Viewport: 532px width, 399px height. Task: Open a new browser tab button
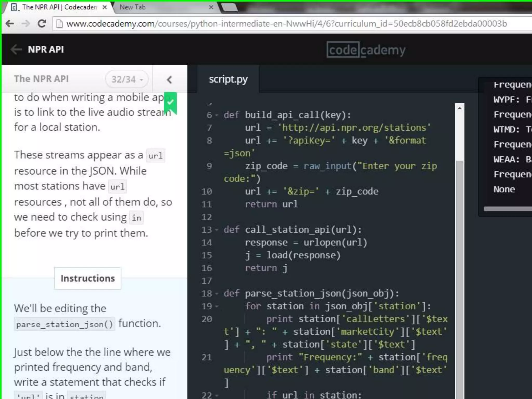coord(229,7)
